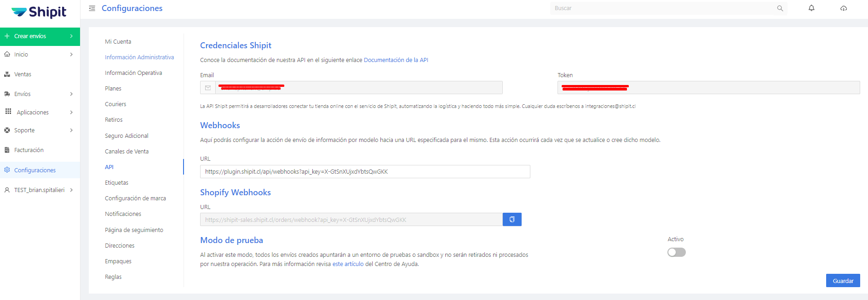Click the Crear envíos button

(40, 36)
